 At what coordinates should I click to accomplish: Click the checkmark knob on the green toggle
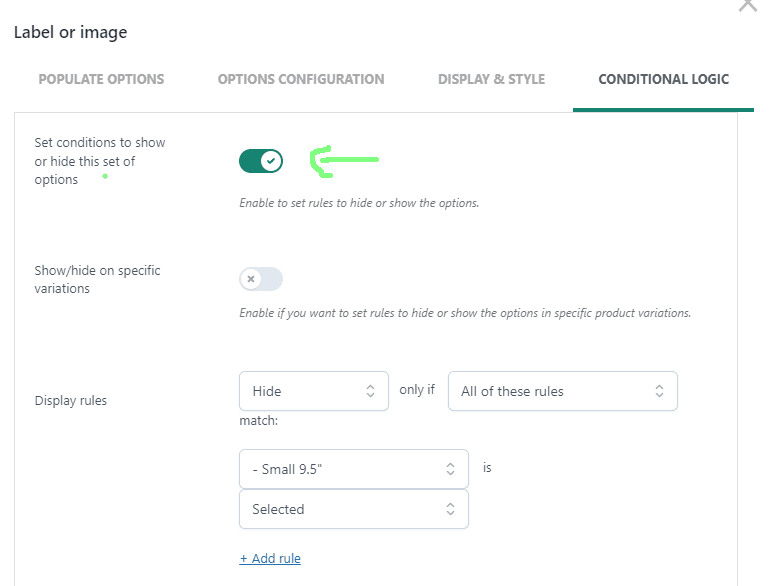(271, 161)
